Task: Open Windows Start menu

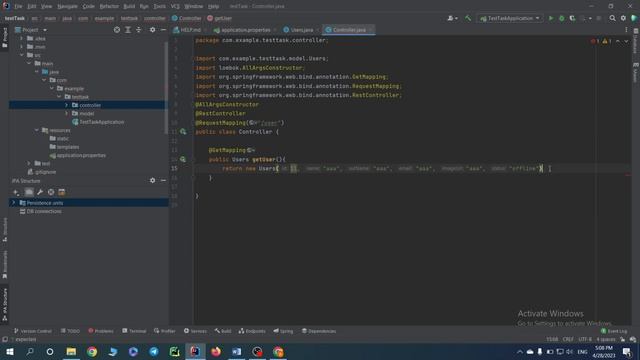Action: (9, 351)
